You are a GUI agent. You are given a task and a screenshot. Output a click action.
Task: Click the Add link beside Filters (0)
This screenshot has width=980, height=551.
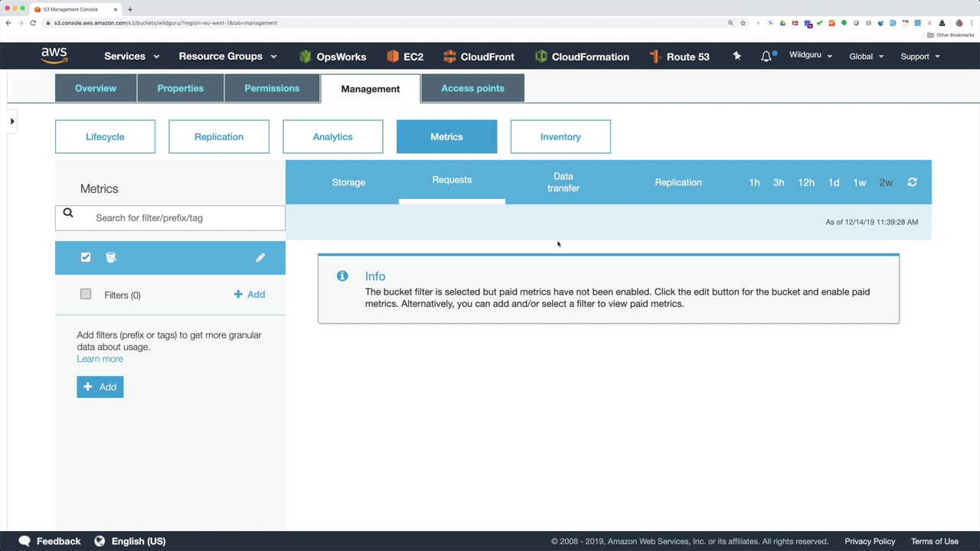pos(250,295)
